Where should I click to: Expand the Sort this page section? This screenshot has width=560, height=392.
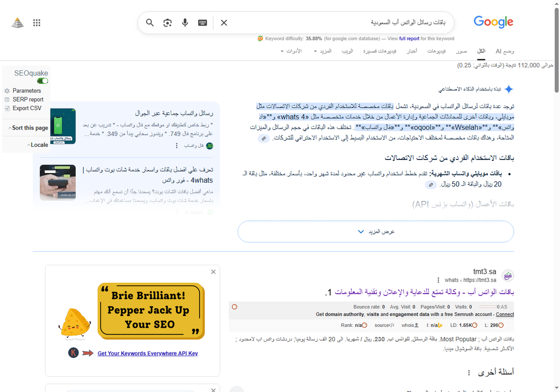click(28, 128)
